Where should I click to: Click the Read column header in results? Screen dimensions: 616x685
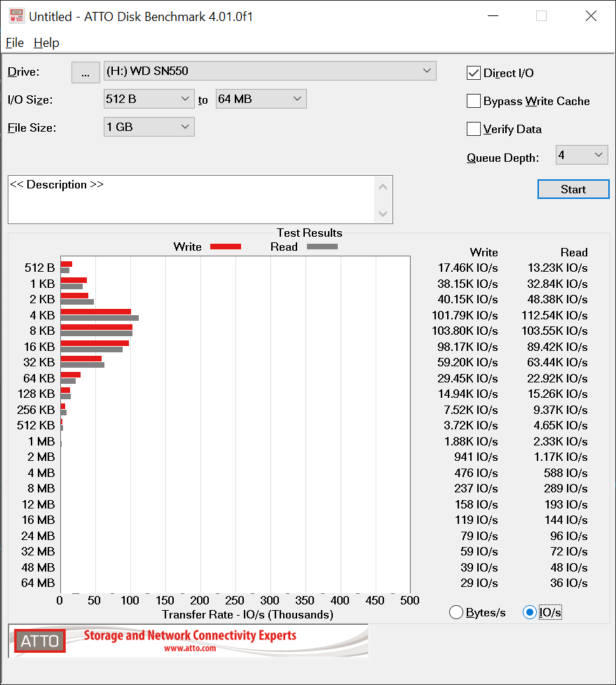click(x=574, y=253)
